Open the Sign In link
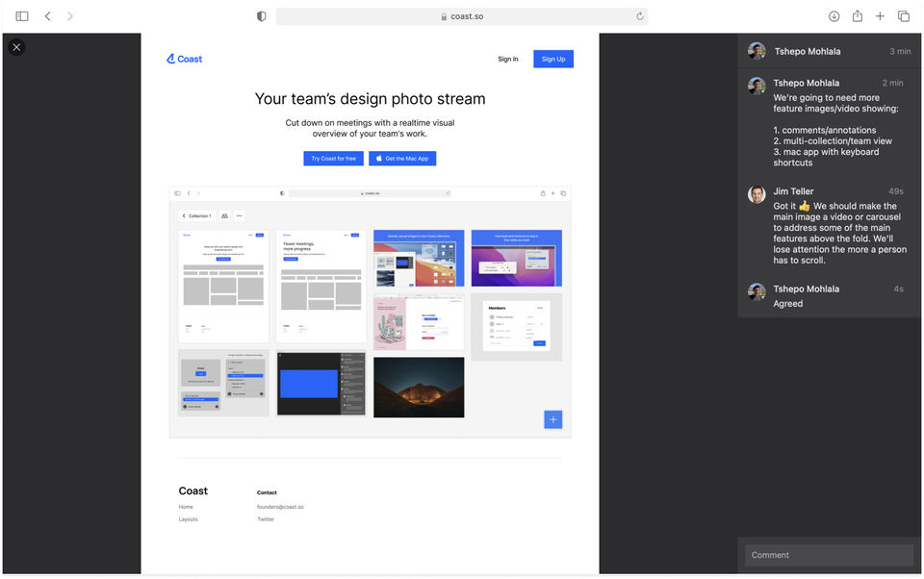This screenshot has height=579, width=924. 508,59
